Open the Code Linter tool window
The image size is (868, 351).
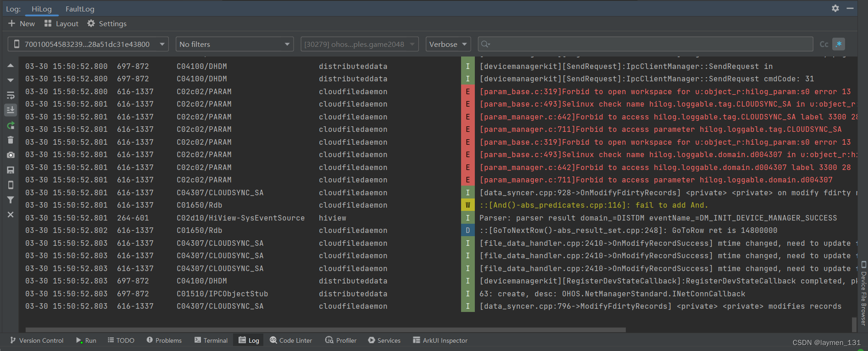pyautogui.click(x=291, y=340)
